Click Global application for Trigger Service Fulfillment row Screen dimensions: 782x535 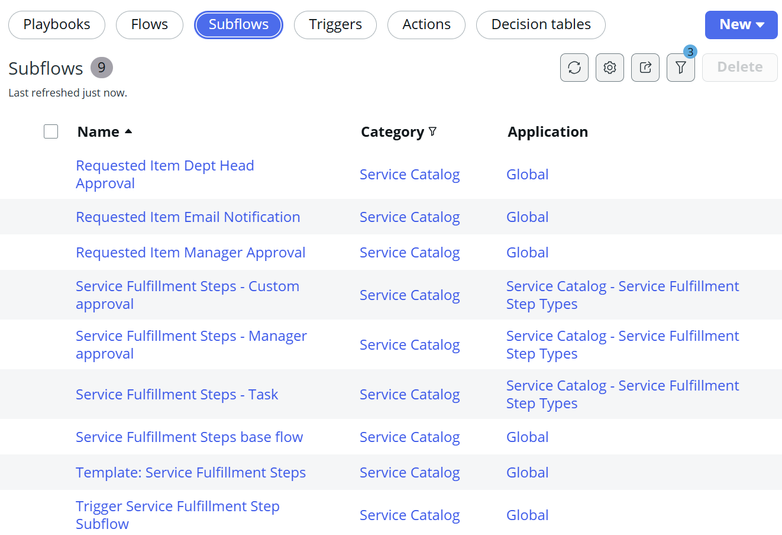[527, 515]
